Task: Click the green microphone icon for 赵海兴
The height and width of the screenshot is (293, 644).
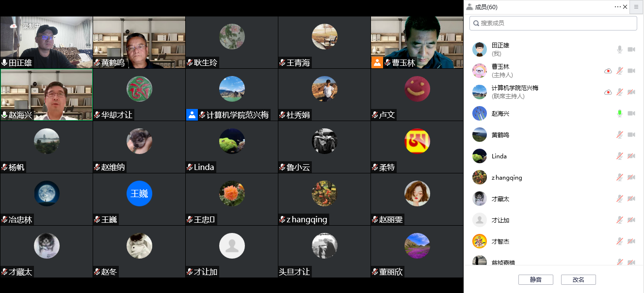Action: (x=619, y=113)
